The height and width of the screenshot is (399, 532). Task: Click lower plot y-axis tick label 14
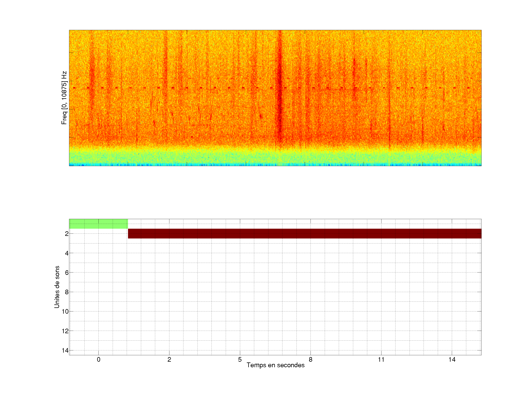click(65, 350)
